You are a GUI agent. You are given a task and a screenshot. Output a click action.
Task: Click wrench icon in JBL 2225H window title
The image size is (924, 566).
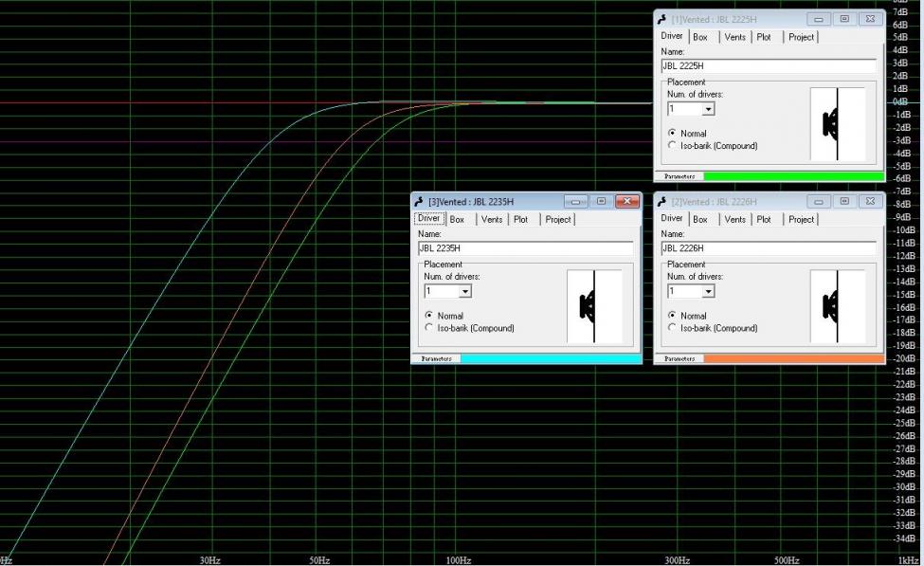[662, 19]
